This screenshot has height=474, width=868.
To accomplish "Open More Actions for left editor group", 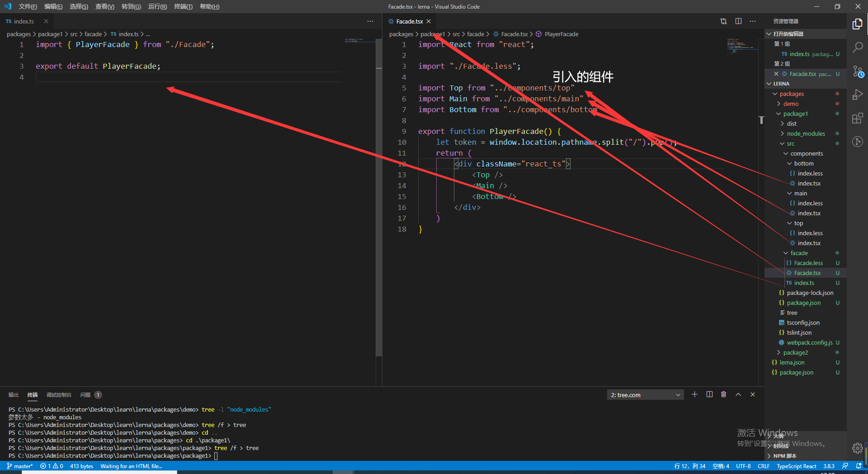I will pyautogui.click(x=370, y=21).
